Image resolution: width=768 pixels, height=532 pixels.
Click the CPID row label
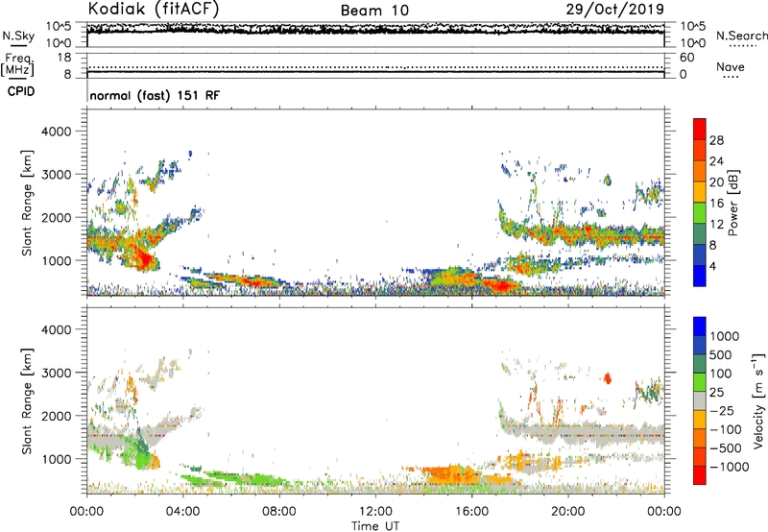[x=21, y=91]
